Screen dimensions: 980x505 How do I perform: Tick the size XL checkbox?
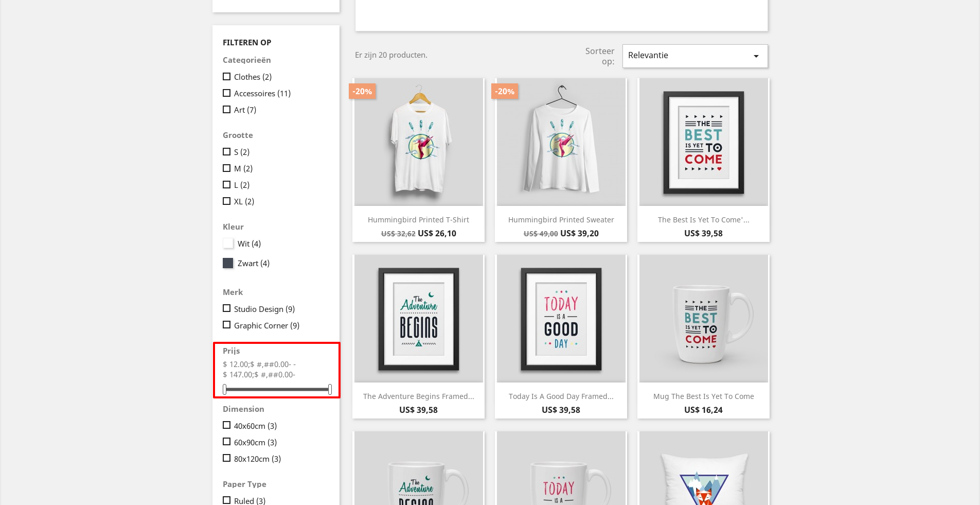pos(226,201)
